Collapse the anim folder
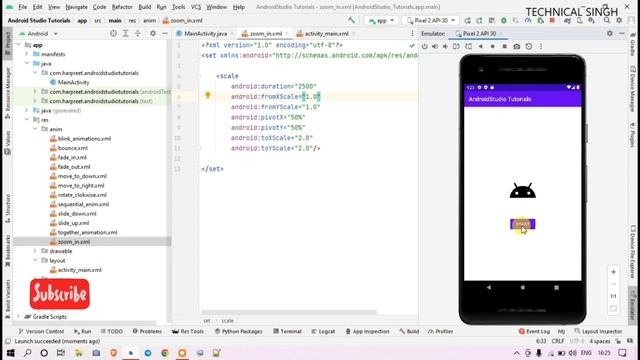 point(35,129)
